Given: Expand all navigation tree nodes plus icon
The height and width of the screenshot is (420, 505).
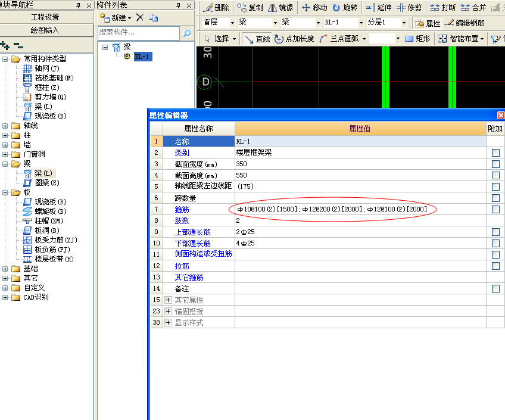Looking at the screenshot, I should click(5, 45).
